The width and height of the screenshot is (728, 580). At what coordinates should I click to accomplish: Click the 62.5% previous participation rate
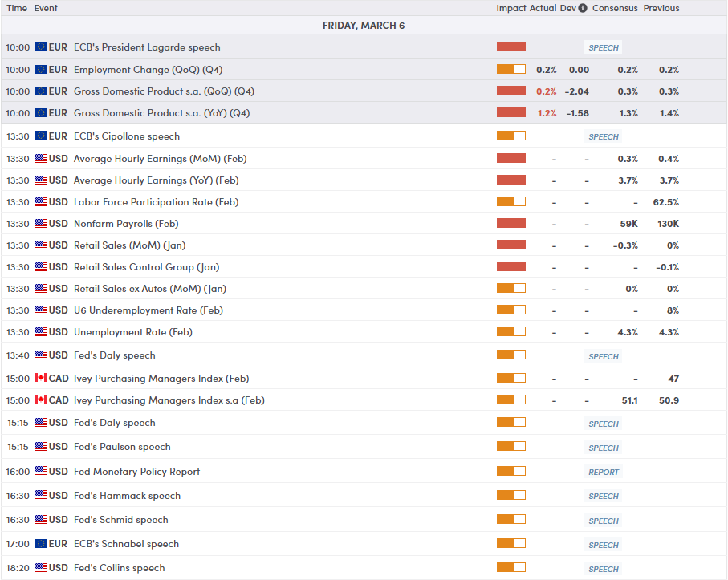(x=665, y=202)
